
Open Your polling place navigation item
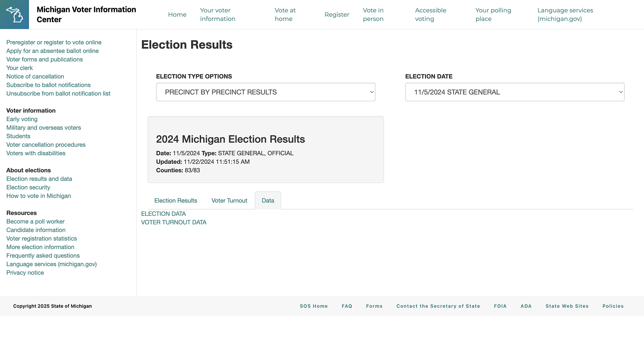coord(493,15)
